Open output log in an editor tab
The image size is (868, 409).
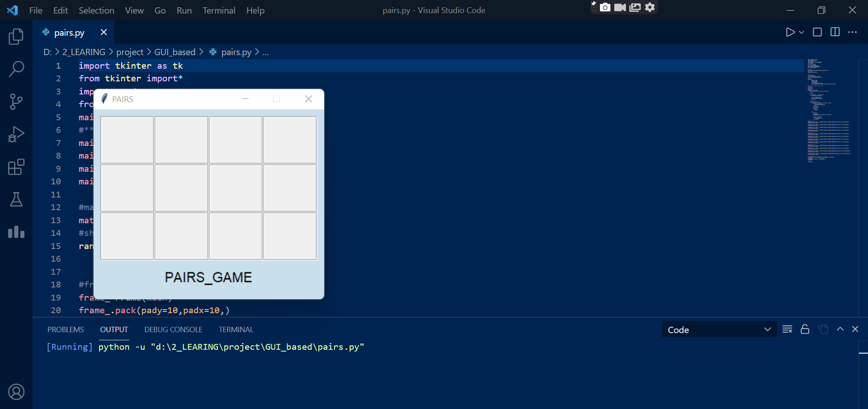(823, 329)
